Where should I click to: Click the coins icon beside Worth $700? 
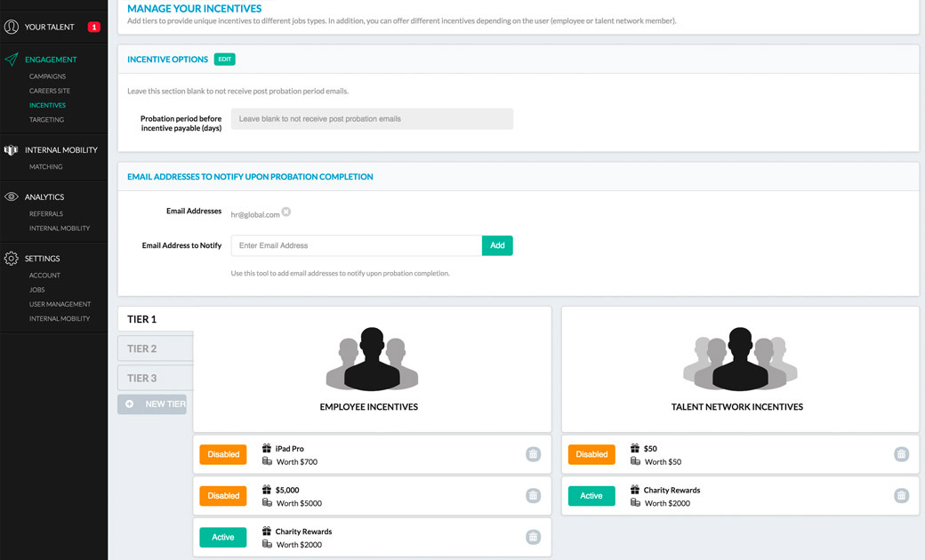click(x=267, y=461)
